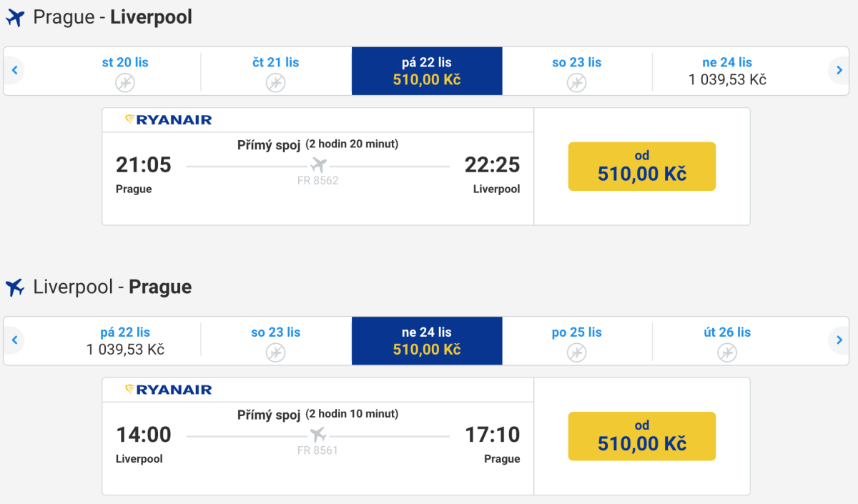Select return pá 22 lis for 1 039,53 Kč

tap(125, 340)
